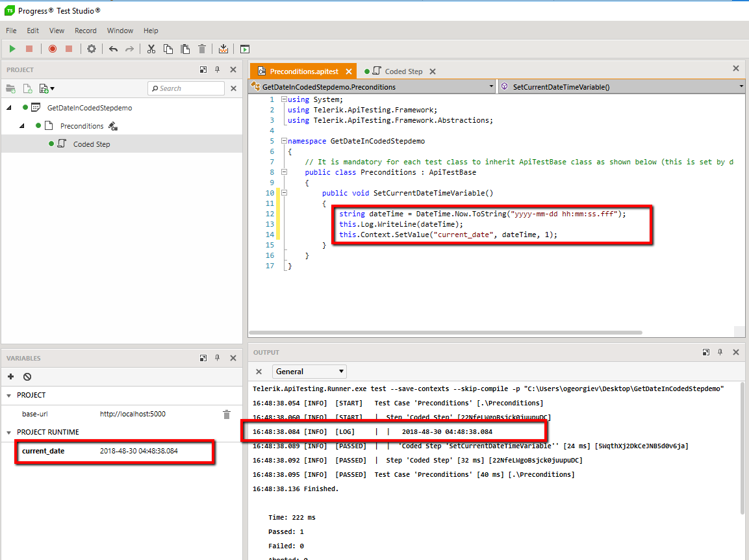Screen dimensions: 749x560
Task: Click the green Run test button
Action: (x=12, y=49)
